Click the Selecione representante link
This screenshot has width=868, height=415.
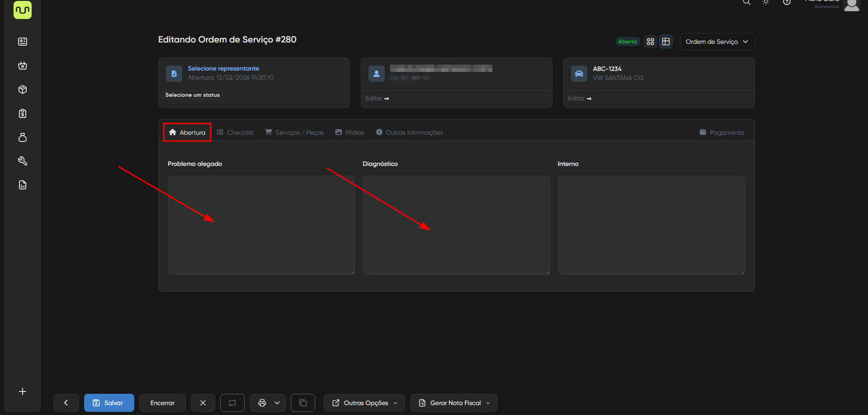click(223, 68)
